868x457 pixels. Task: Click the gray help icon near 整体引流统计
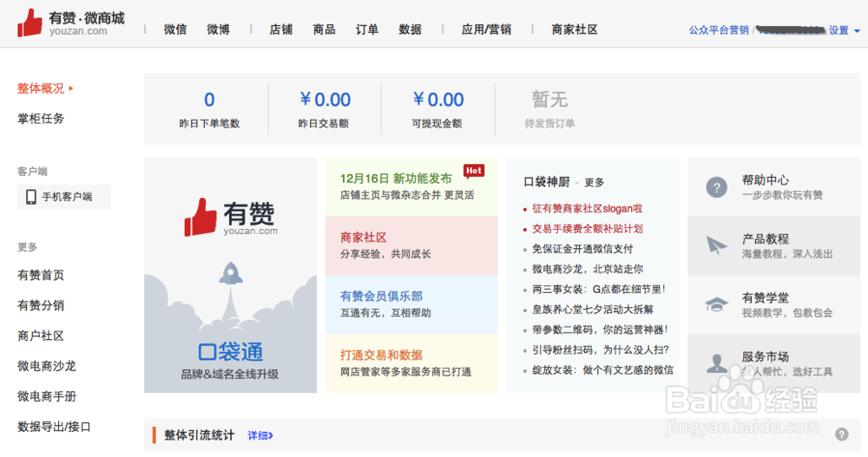pyautogui.click(x=841, y=434)
